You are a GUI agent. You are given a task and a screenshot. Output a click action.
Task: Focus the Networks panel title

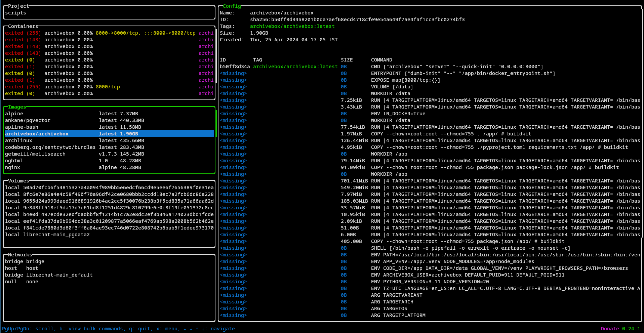click(x=20, y=255)
